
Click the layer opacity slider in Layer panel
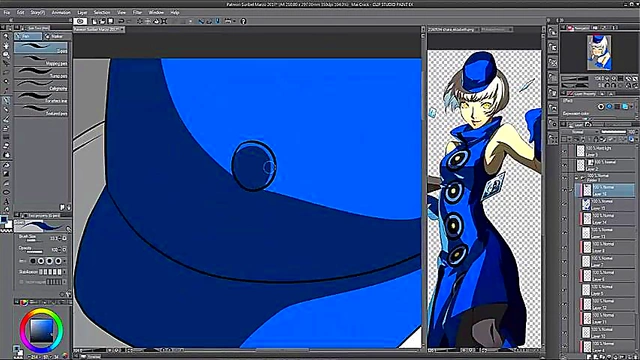613,132
